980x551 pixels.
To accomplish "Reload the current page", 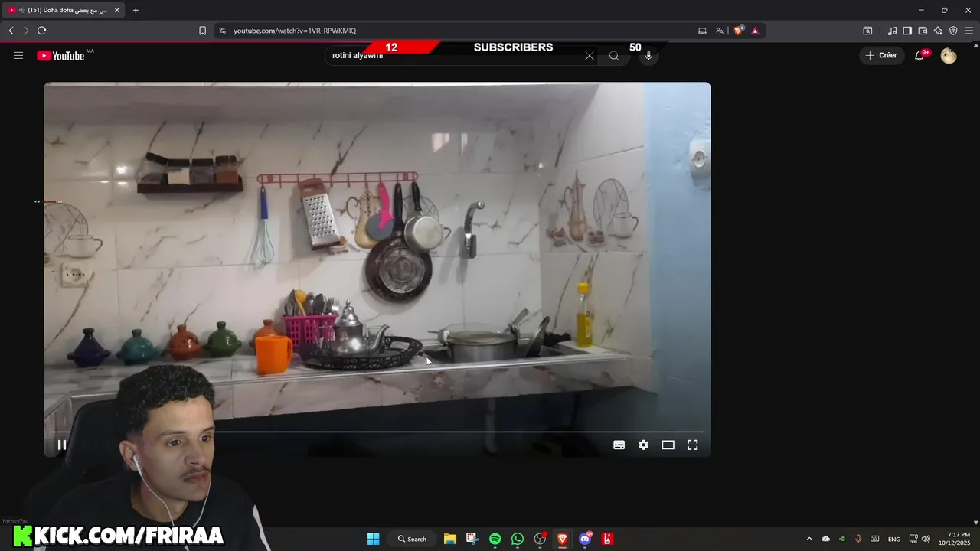I will [x=42, y=31].
